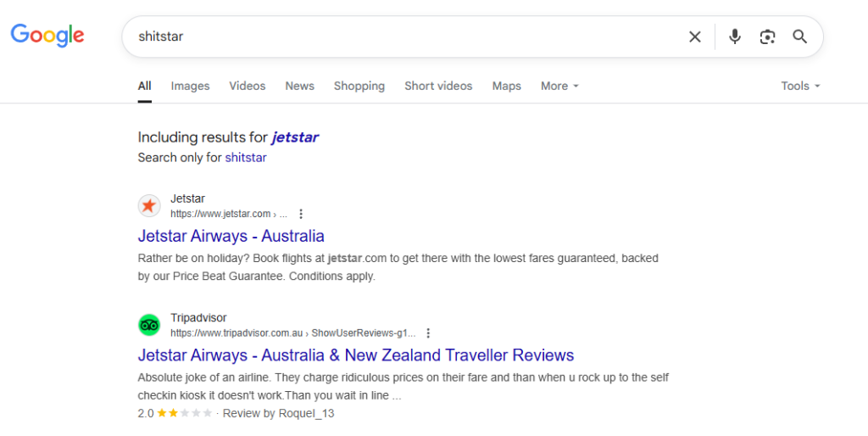The image size is (868, 436).
Task: Click the Jetstar star favicon
Action: (149, 206)
